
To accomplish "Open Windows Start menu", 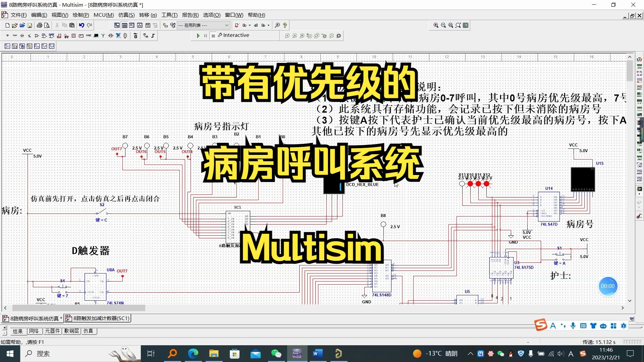I will coord(10,354).
